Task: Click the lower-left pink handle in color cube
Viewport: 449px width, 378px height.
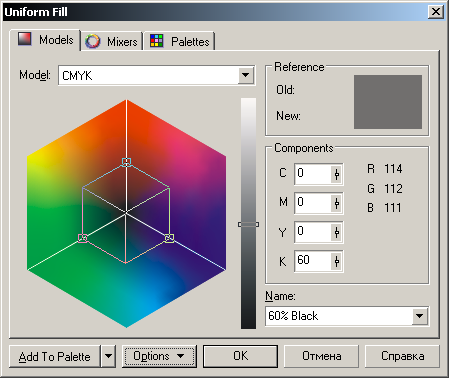Action: click(82, 238)
